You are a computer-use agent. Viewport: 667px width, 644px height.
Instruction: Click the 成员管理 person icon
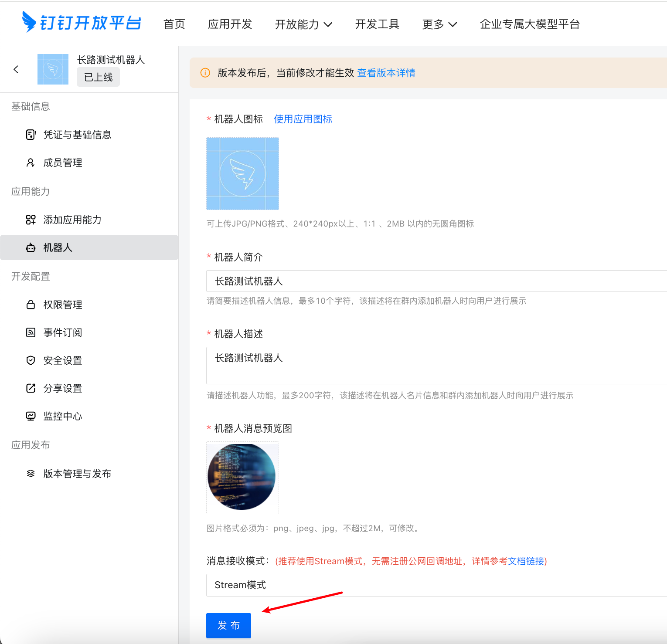point(31,163)
